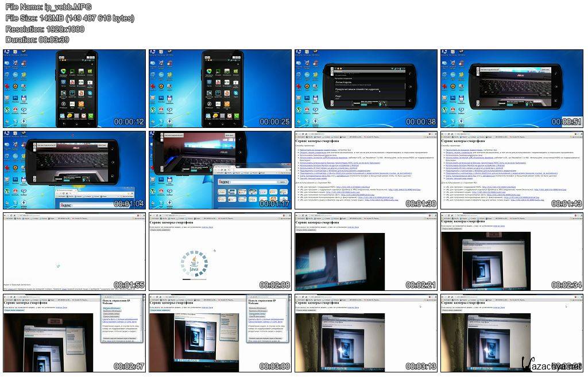The height and width of the screenshot is (377, 588).
Task: Open the web page frame at 00:01:30
Action: click(x=366, y=169)
